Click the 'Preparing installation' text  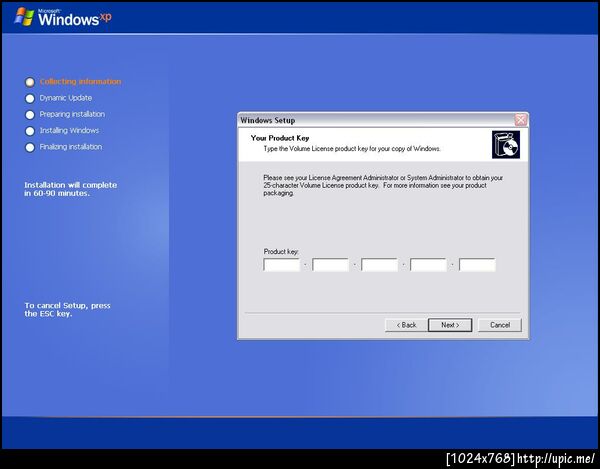(x=72, y=114)
